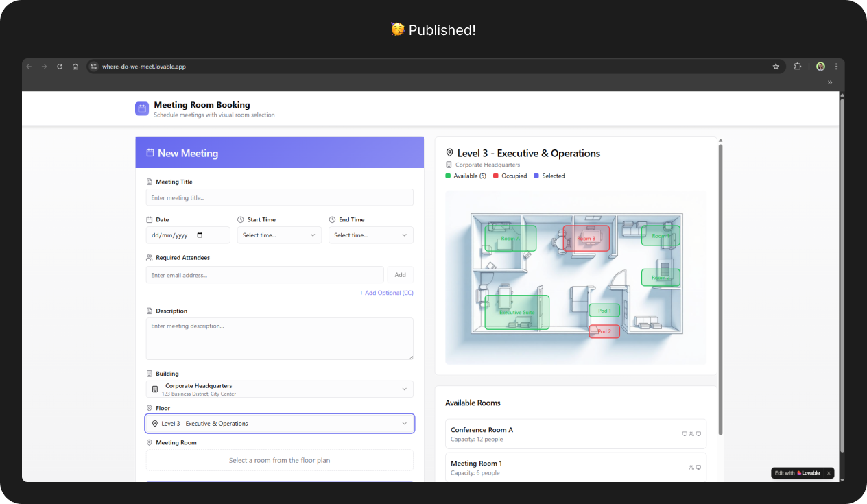
Task: Open the Edit with Lovable badge
Action: click(798, 472)
